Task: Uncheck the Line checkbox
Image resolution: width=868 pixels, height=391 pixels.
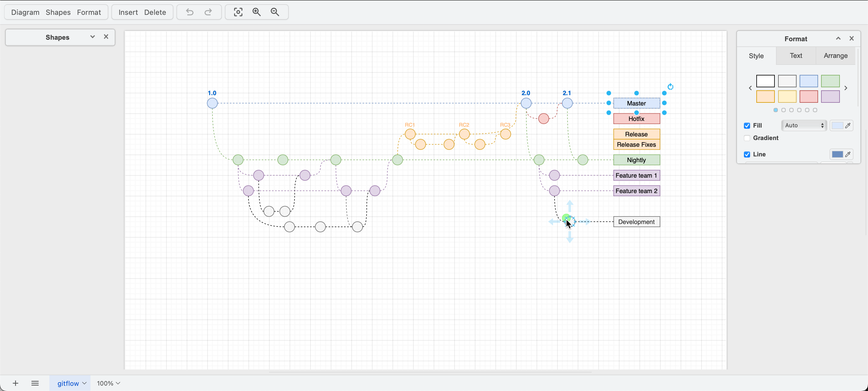Action: pyautogui.click(x=747, y=154)
